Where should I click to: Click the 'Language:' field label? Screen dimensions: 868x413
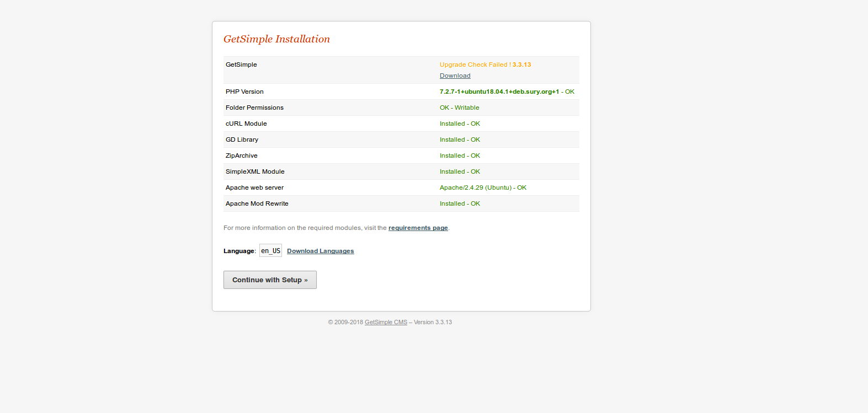coord(239,251)
